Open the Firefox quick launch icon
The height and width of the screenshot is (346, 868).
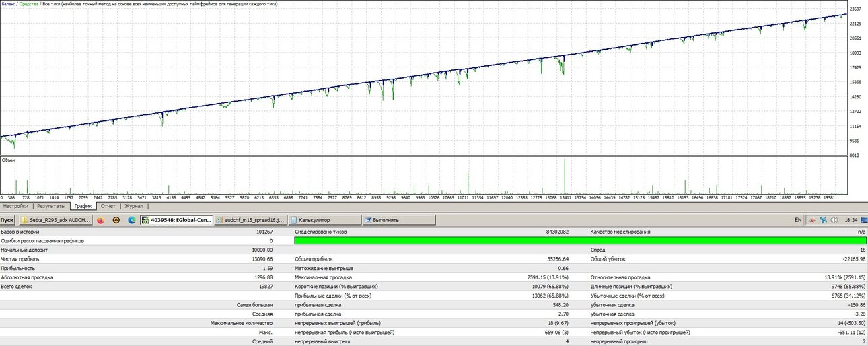100,219
